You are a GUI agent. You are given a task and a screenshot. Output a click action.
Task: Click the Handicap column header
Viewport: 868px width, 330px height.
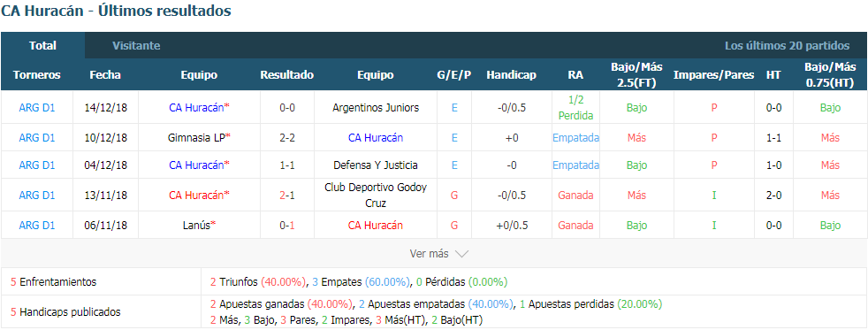coord(511,75)
